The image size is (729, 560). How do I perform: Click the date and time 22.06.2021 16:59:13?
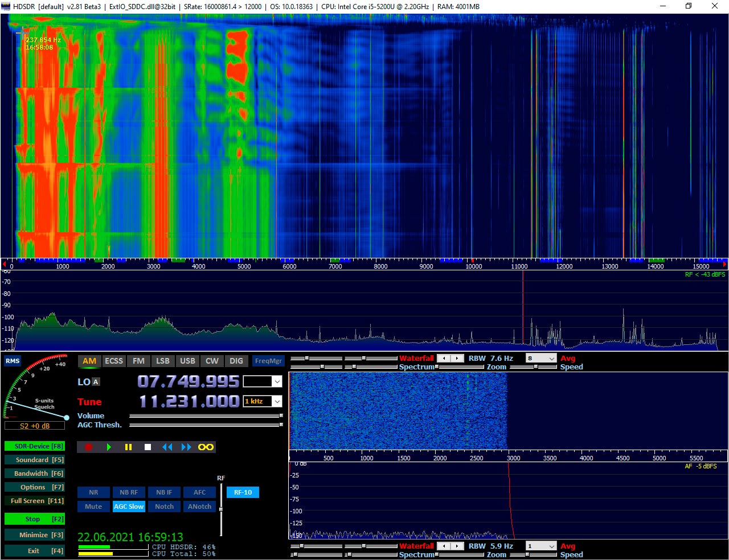130,537
